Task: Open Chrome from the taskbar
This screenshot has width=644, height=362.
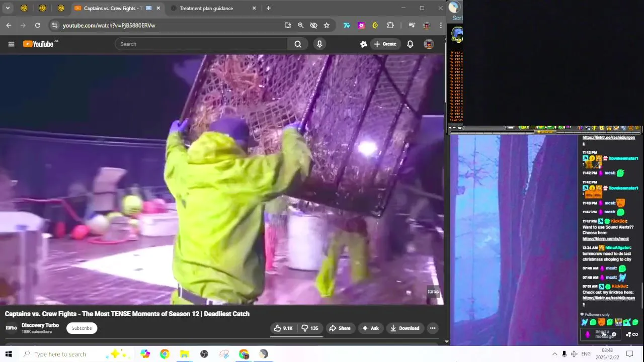Action: [165, 354]
